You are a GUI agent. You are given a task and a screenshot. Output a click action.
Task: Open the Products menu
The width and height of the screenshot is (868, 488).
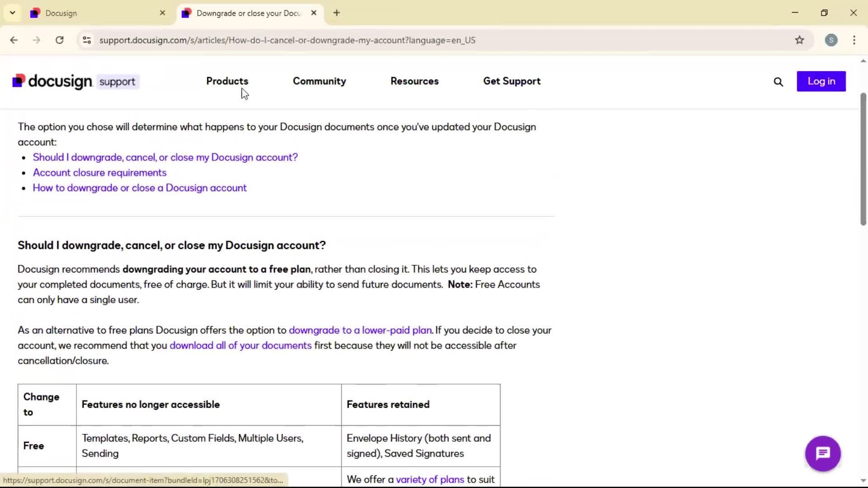coord(227,81)
